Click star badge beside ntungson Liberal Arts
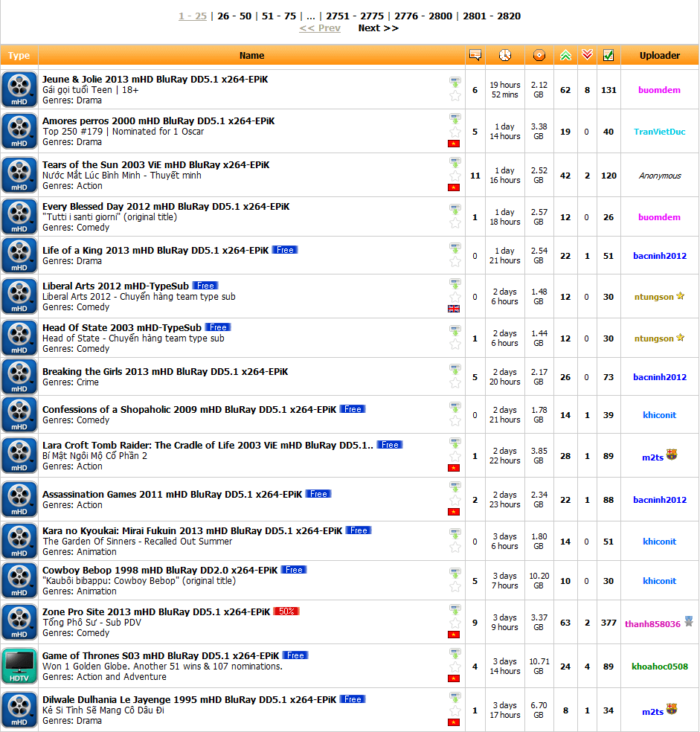The image size is (700, 732). (x=681, y=296)
